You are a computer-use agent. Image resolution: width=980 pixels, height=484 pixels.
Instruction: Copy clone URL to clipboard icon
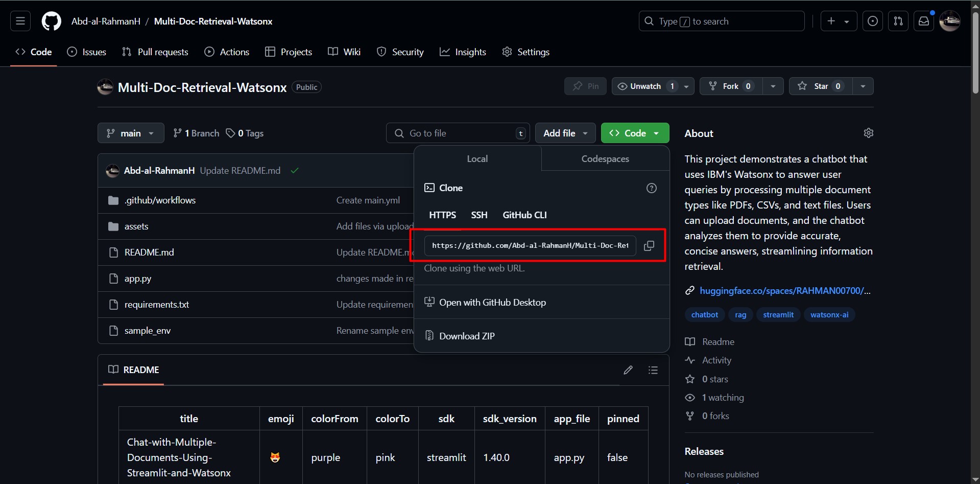pyautogui.click(x=649, y=246)
